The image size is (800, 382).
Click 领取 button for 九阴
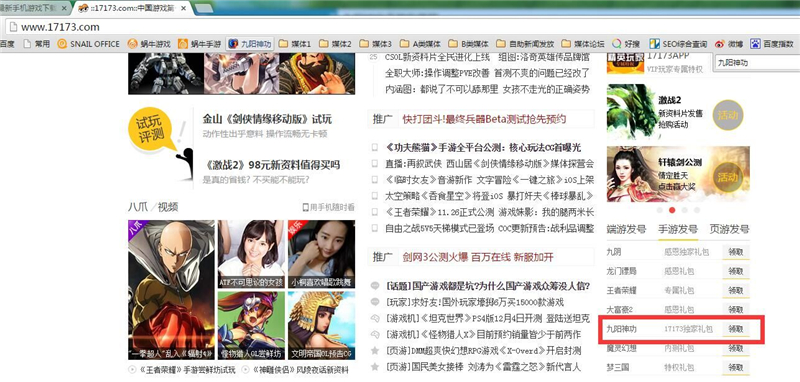pyautogui.click(x=736, y=251)
